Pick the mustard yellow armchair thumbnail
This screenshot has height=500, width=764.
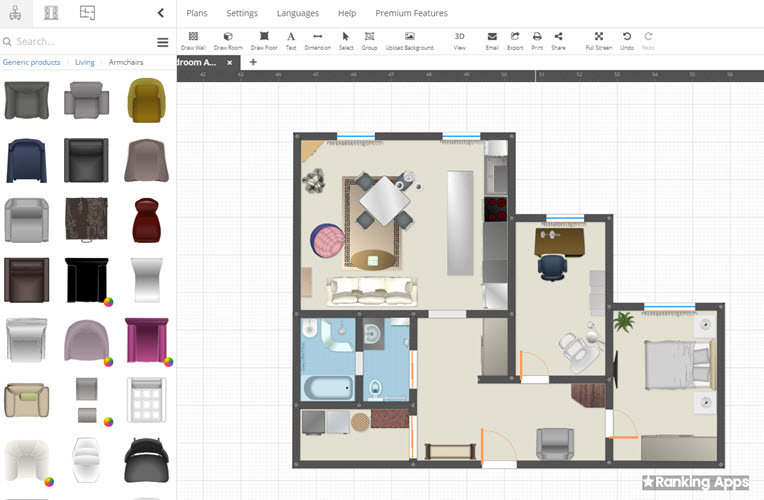[145, 100]
